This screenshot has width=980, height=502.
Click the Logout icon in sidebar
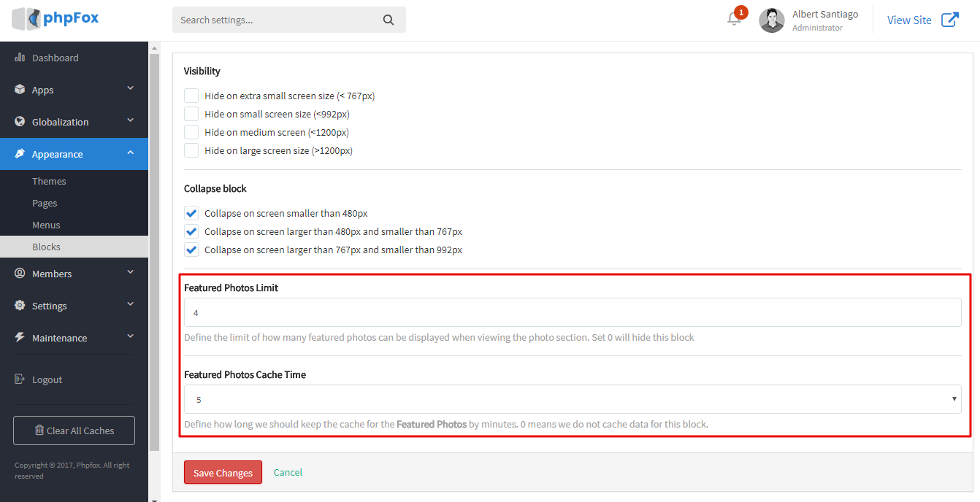tap(20, 379)
